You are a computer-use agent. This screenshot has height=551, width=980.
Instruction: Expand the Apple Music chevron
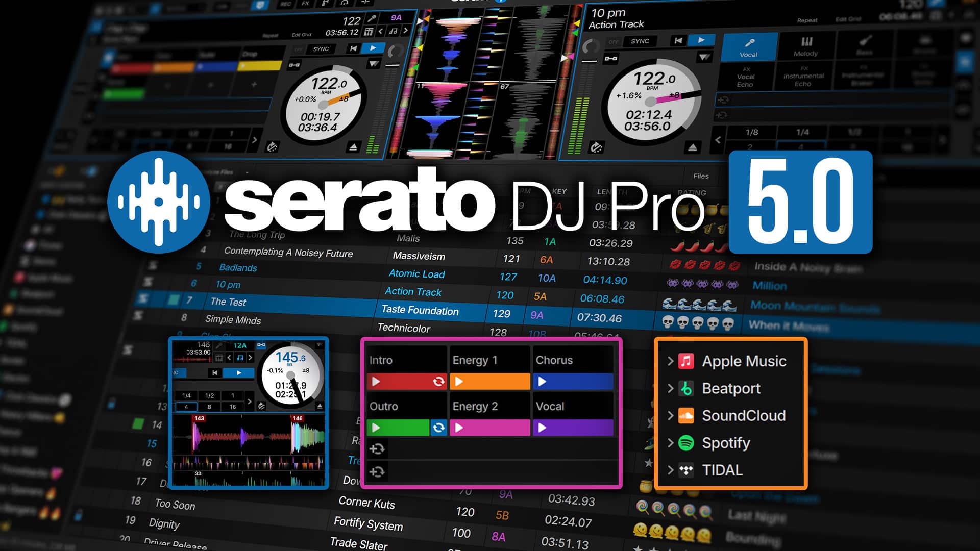pyautogui.click(x=670, y=361)
